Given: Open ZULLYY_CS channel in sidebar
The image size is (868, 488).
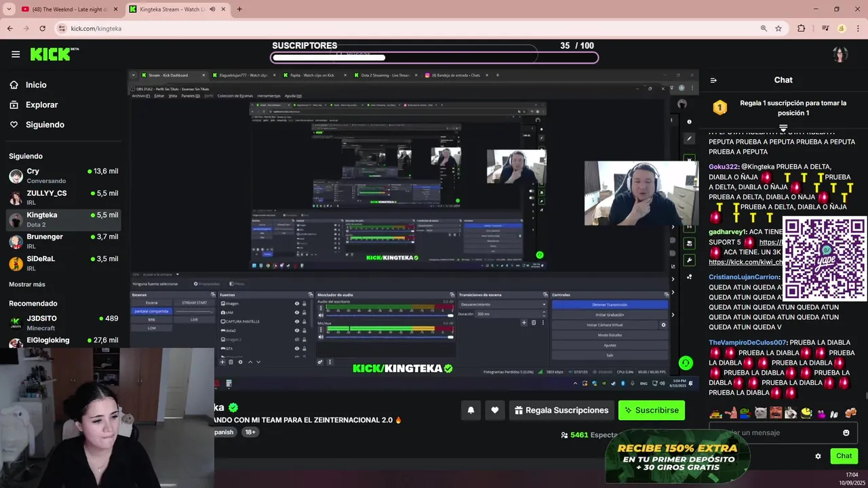Looking at the screenshot, I should (x=64, y=197).
